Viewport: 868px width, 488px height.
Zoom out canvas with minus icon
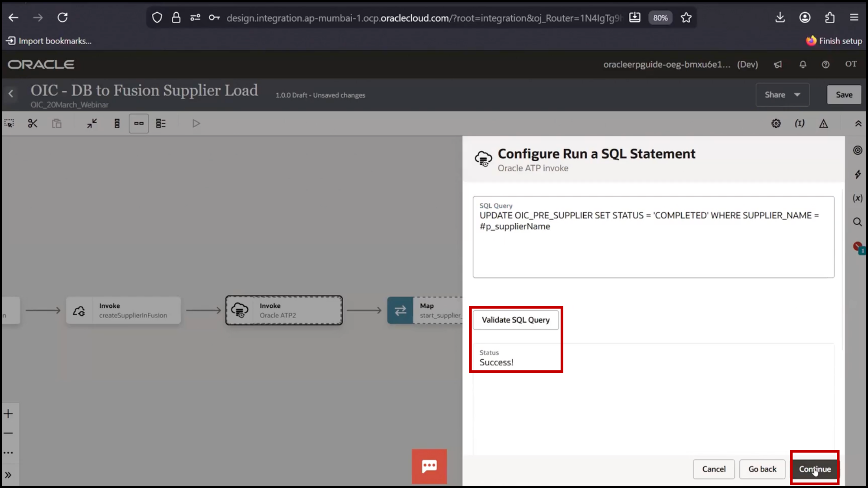(9, 433)
